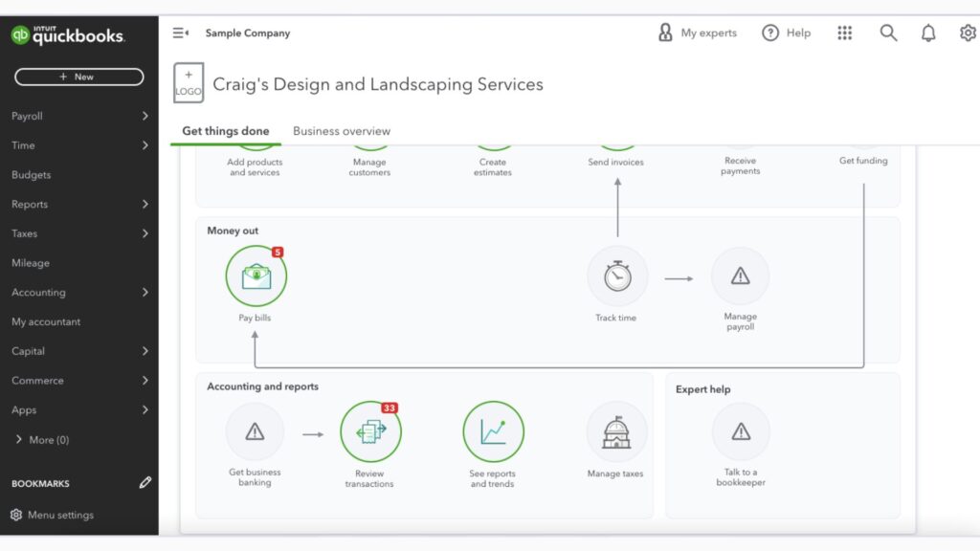Expand the Taxes menu chevron
980x551 pixels.
145,233
